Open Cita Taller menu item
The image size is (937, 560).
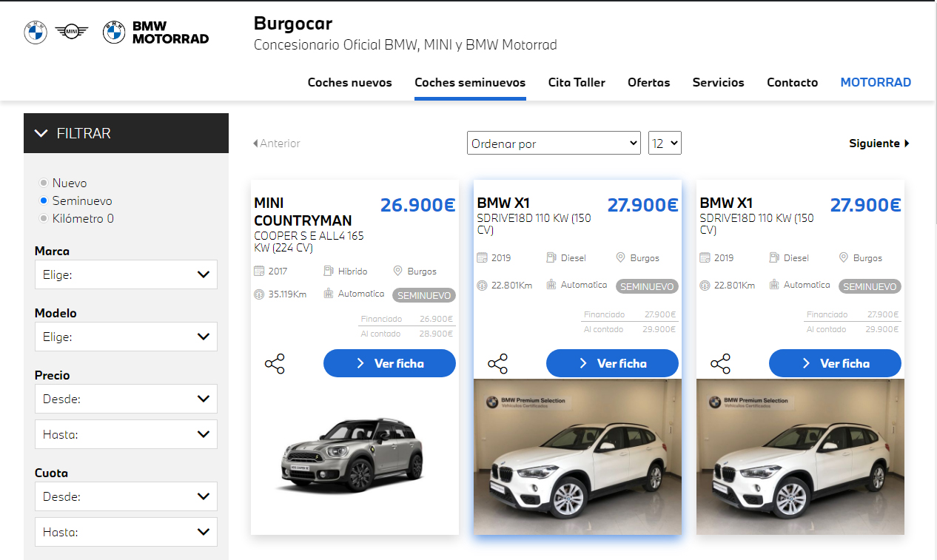577,83
